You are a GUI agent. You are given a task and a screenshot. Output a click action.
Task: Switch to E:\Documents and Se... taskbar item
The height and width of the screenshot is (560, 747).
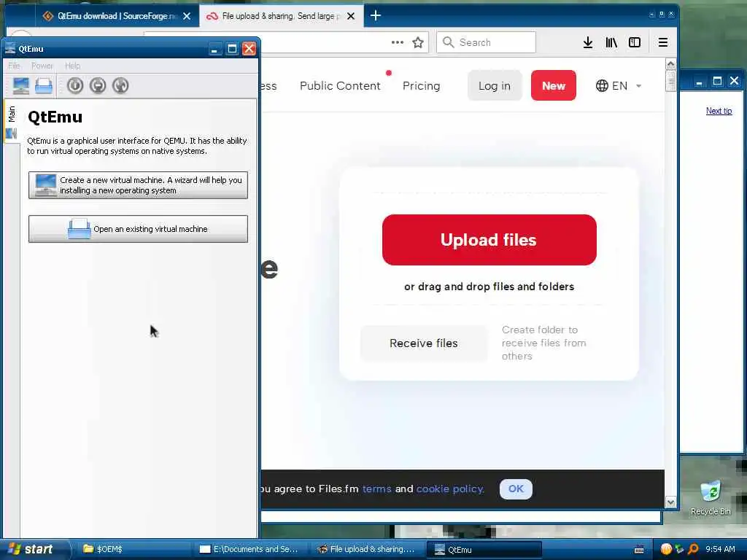(x=250, y=550)
